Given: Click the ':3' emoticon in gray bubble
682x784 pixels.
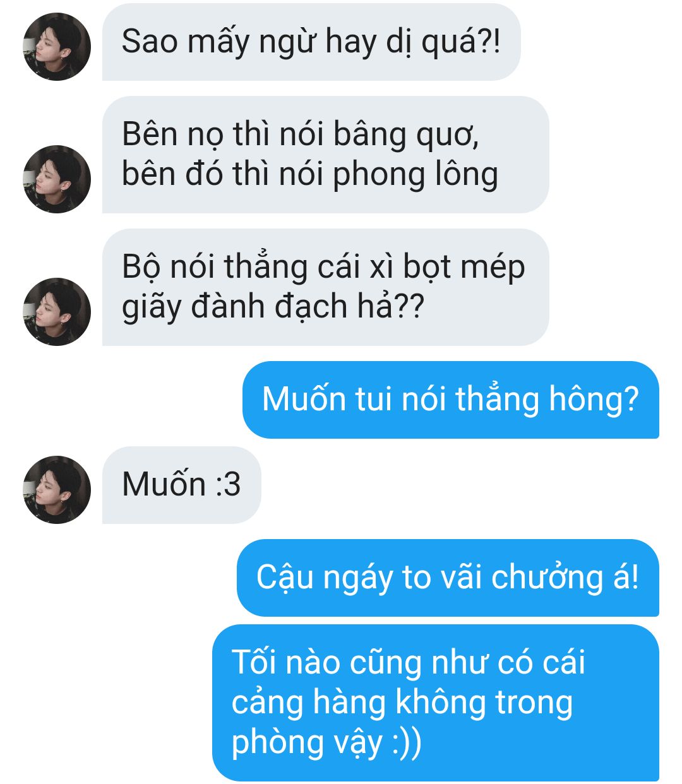Looking at the screenshot, I should [228, 485].
